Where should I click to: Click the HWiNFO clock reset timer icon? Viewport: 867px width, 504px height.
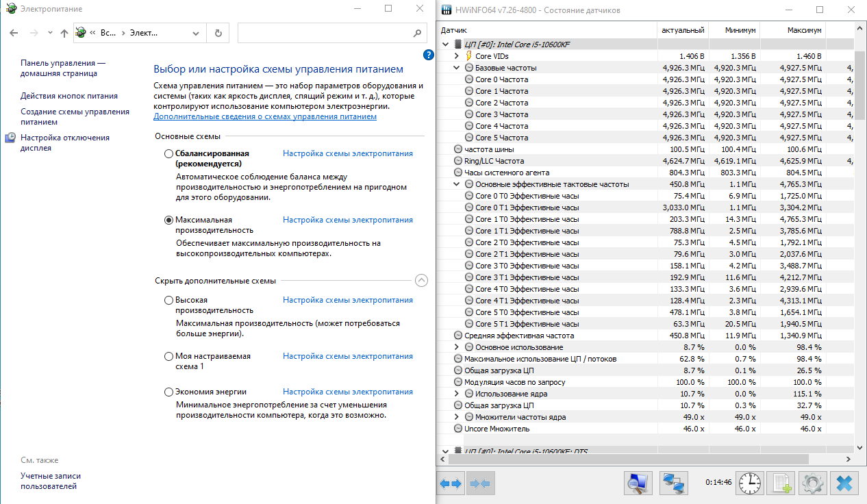pos(749,483)
